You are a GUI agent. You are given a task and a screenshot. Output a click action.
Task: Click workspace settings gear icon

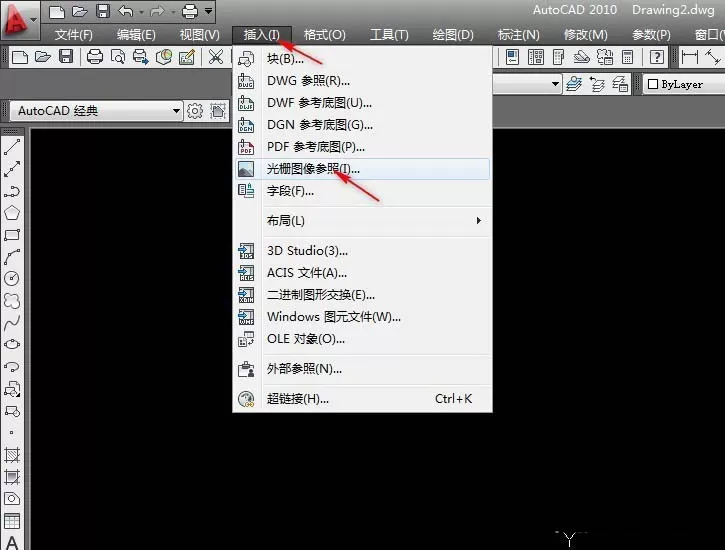click(x=195, y=111)
